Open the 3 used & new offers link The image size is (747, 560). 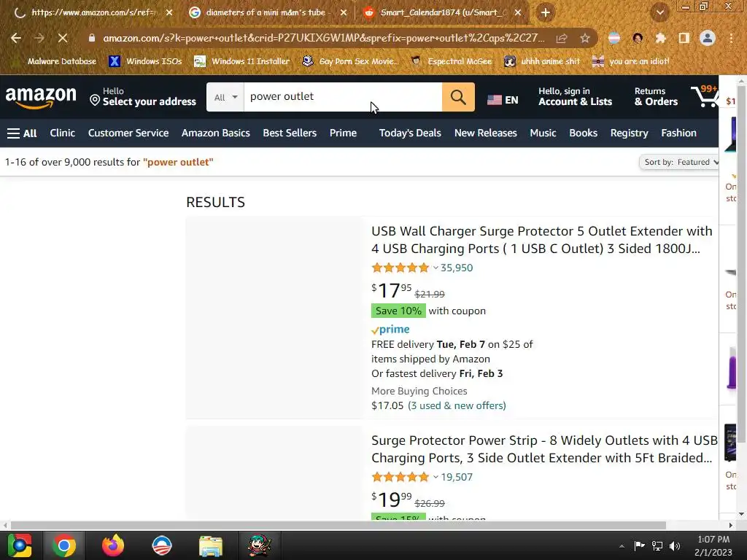tap(457, 405)
